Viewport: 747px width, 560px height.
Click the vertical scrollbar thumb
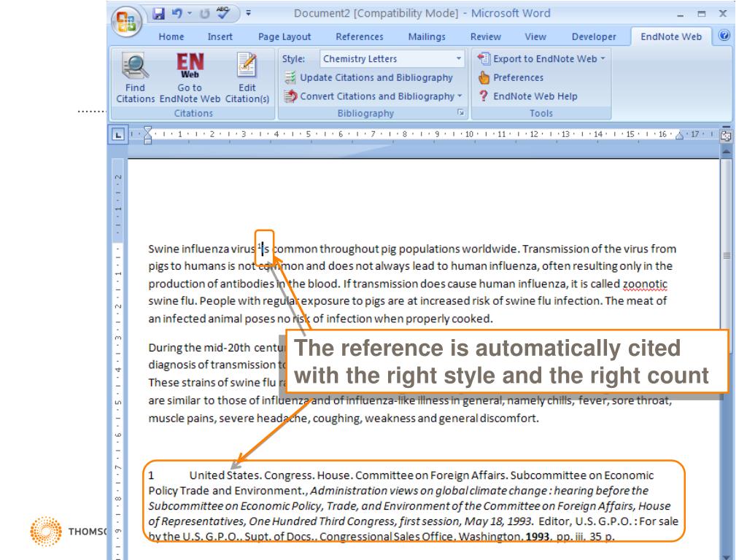point(726,256)
